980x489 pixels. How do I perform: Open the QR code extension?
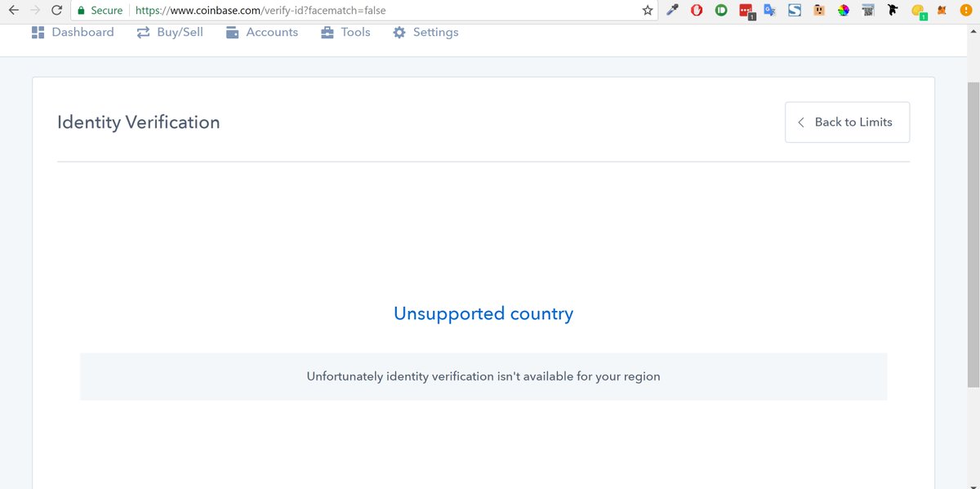(x=868, y=11)
